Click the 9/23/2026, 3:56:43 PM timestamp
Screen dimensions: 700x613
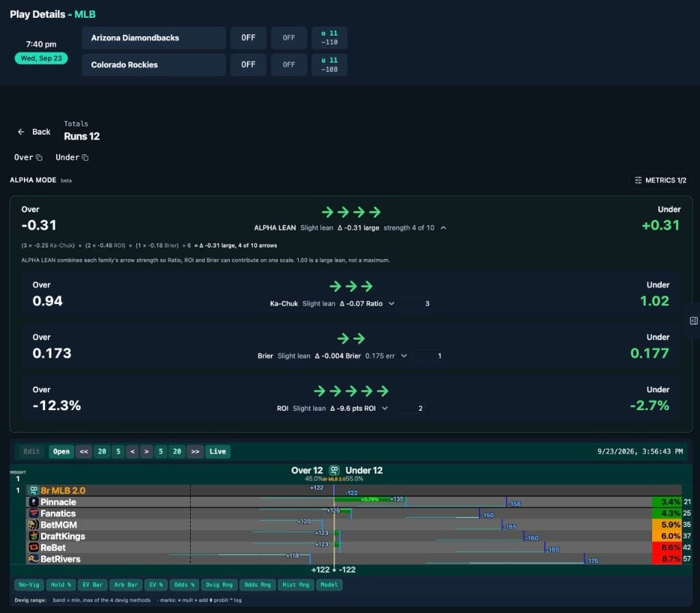pyautogui.click(x=640, y=452)
